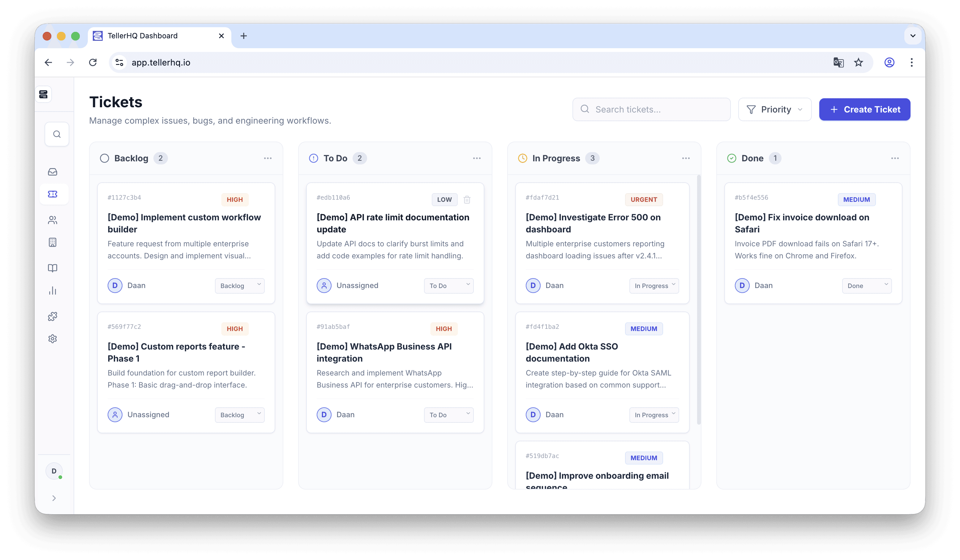960x560 pixels.
Task: Open the Settings gear icon in sidebar
Action: click(53, 338)
